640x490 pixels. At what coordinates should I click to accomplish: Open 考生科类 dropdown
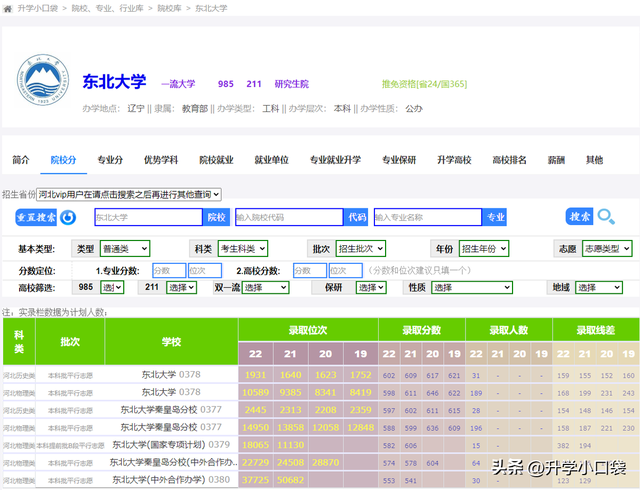click(x=243, y=249)
